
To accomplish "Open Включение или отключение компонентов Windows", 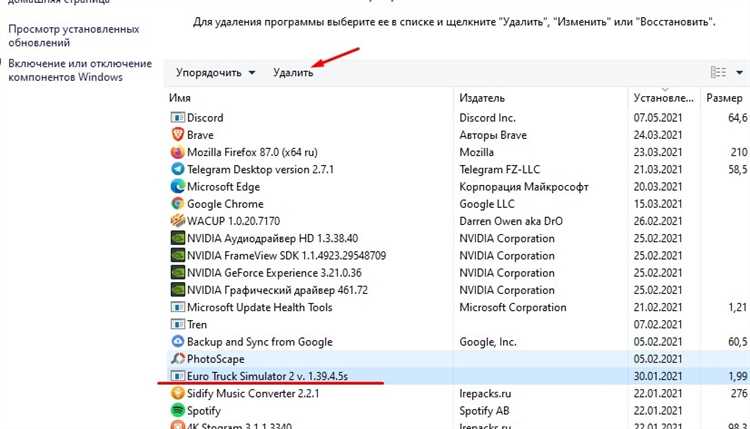I will 80,70.
